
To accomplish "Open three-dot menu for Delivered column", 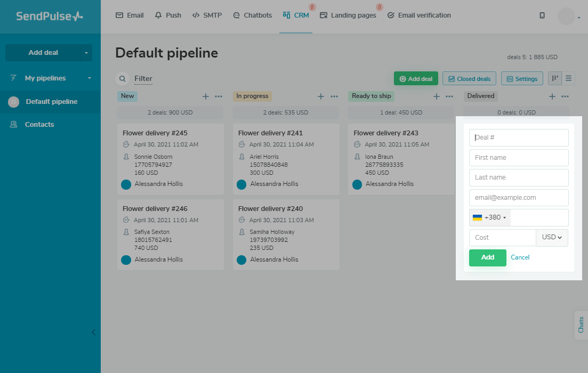I will point(565,96).
